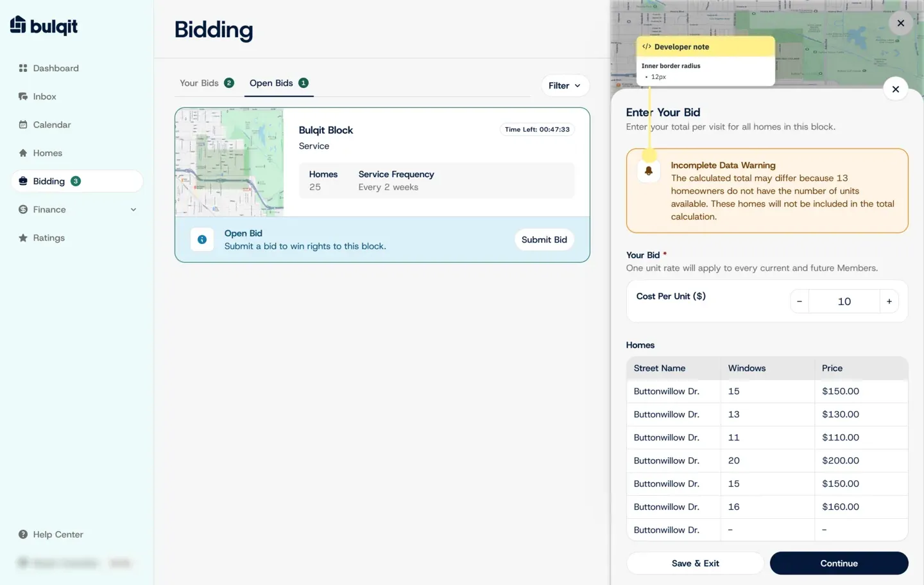924x585 pixels.
Task: Select the Open Bids tab
Action: pos(279,83)
